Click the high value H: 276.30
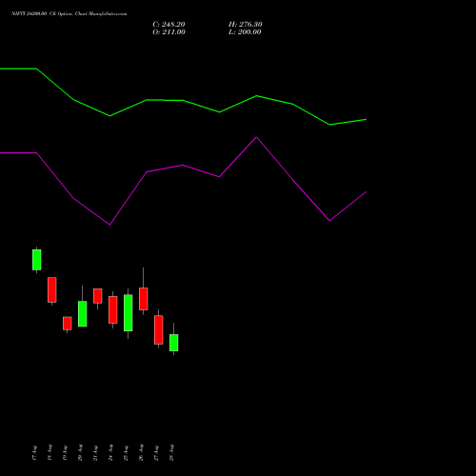 tap(246, 25)
